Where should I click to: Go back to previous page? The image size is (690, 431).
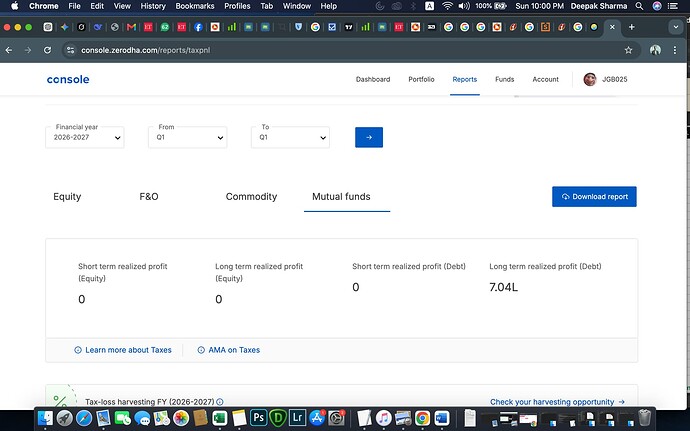pos(9,50)
